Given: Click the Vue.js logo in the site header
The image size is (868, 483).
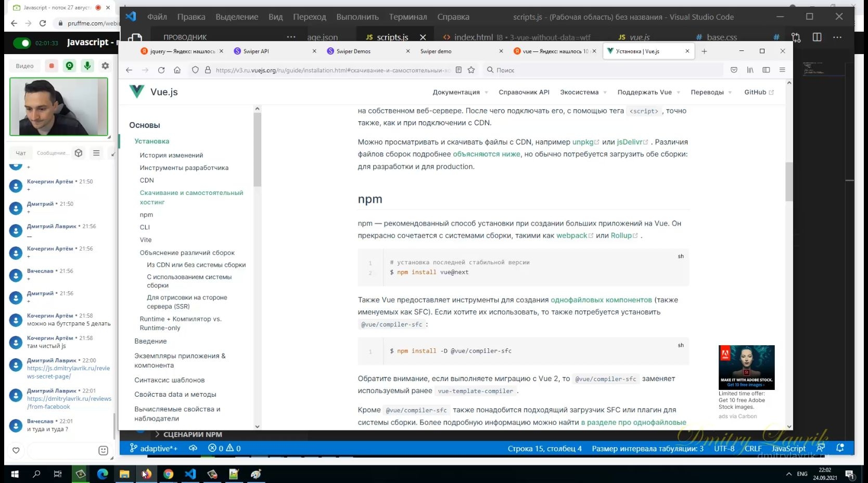Looking at the screenshot, I should click(154, 92).
